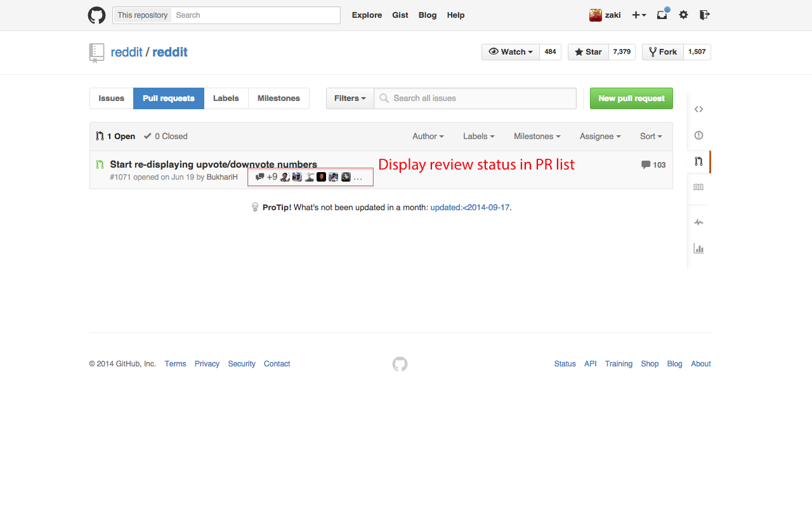Open BukhariH author link
The image size is (812, 508).
pyautogui.click(x=222, y=177)
